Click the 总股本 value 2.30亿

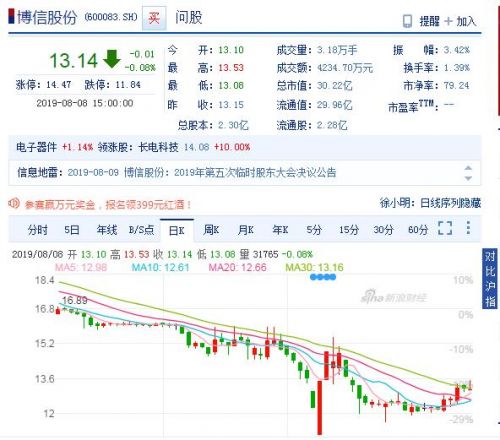(233, 125)
